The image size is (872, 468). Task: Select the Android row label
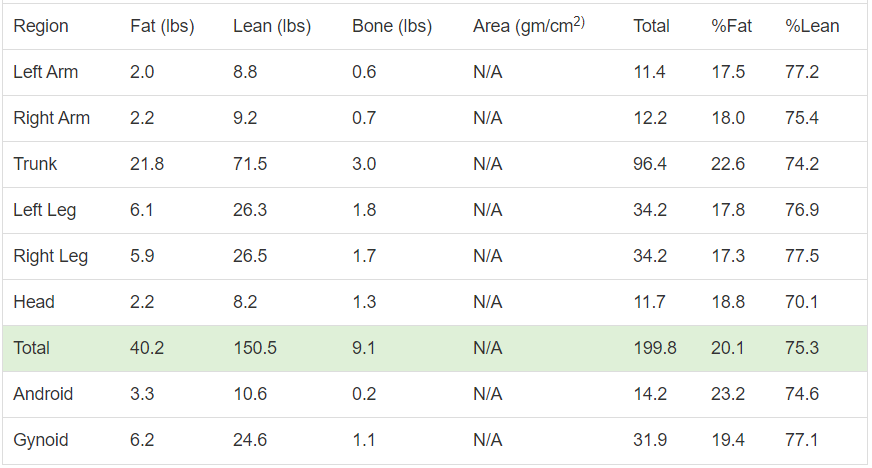click(43, 394)
